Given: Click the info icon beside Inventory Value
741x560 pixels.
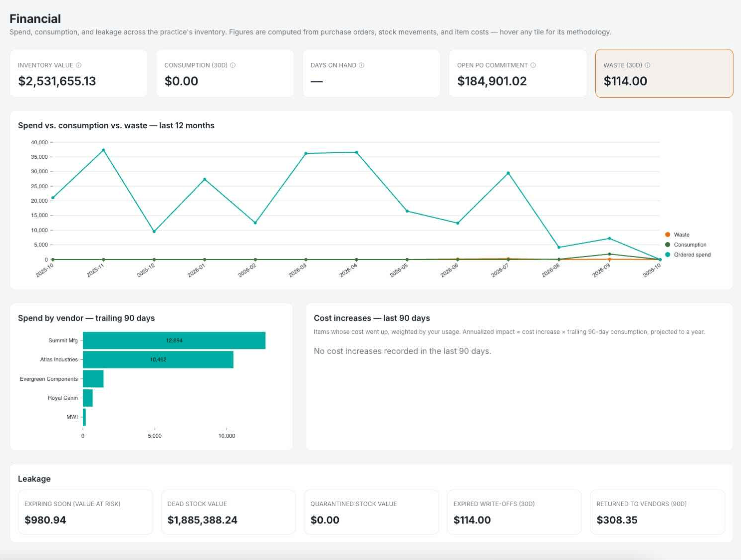Looking at the screenshot, I should click(79, 65).
